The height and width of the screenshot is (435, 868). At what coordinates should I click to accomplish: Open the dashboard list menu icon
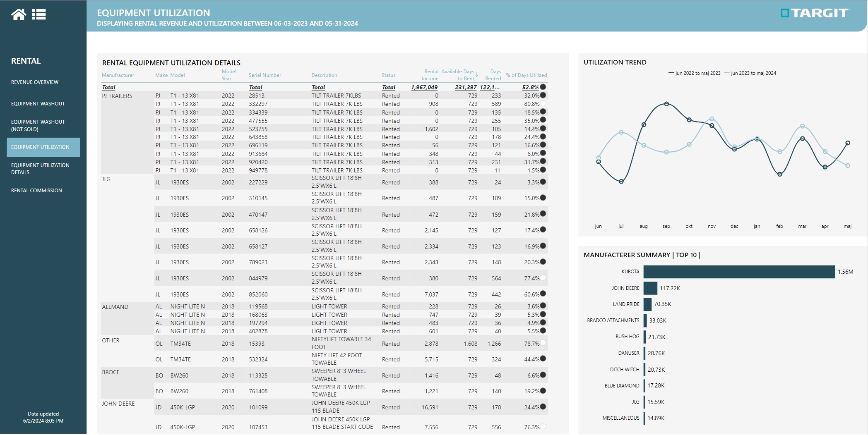click(x=38, y=14)
